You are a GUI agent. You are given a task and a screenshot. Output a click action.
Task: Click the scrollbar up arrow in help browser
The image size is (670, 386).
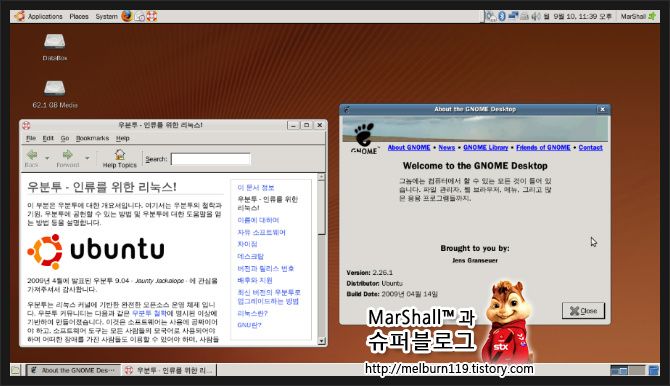(322, 177)
